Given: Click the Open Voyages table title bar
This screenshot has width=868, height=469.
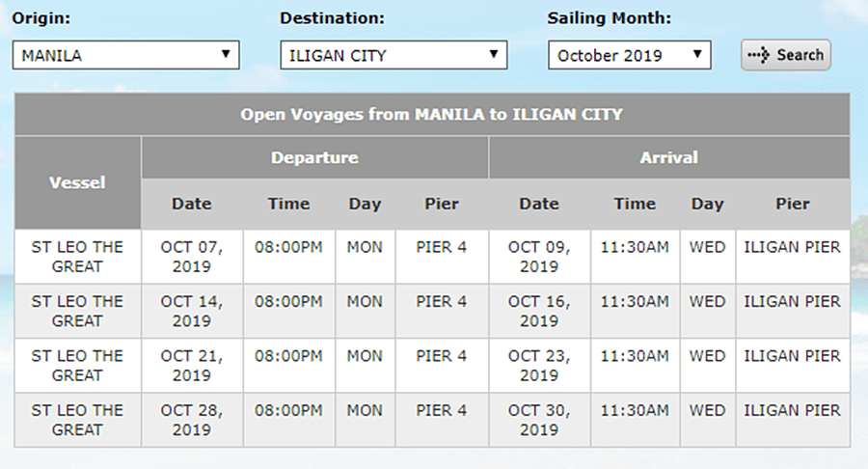Looking at the screenshot, I should coord(431,114).
